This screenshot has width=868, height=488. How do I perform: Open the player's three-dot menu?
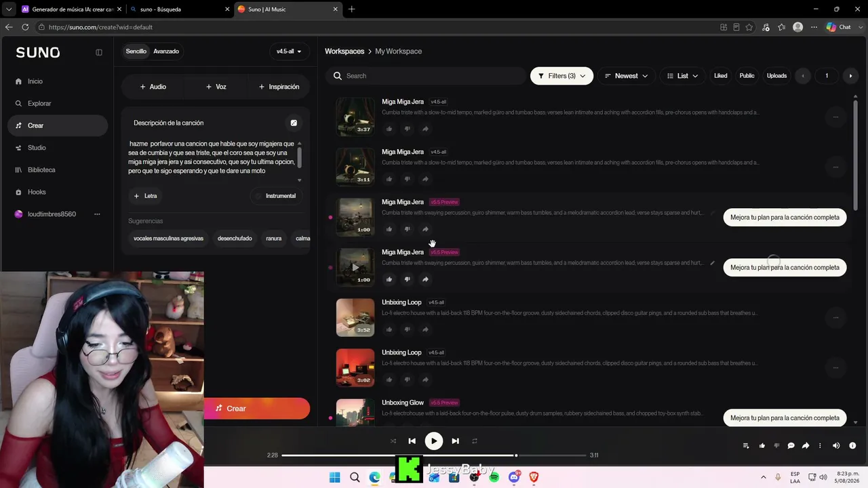(x=820, y=446)
